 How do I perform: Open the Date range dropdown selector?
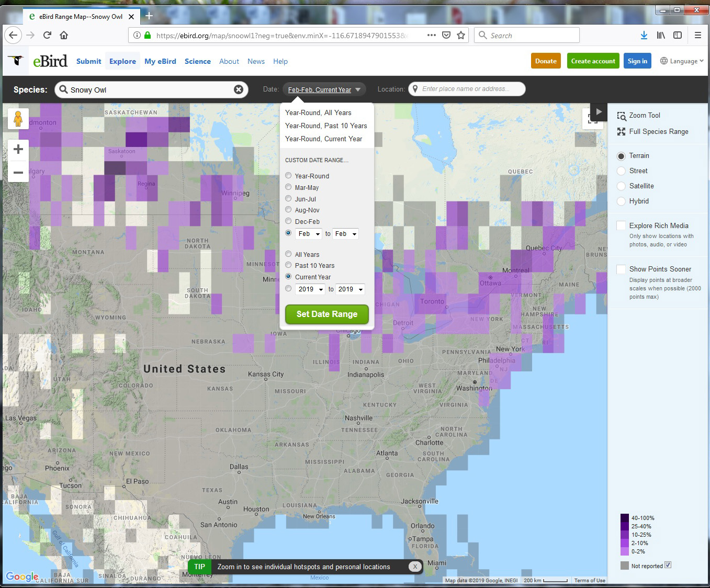coord(324,89)
